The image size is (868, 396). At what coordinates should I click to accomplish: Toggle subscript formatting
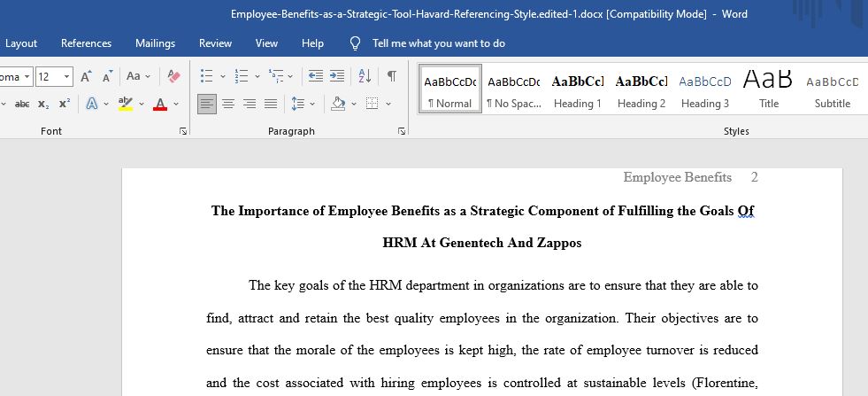(x=43, y=104)
